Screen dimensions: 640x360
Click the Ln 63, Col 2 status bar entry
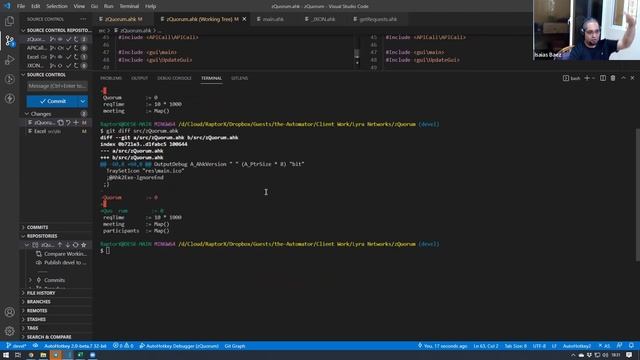click(486, 346)
